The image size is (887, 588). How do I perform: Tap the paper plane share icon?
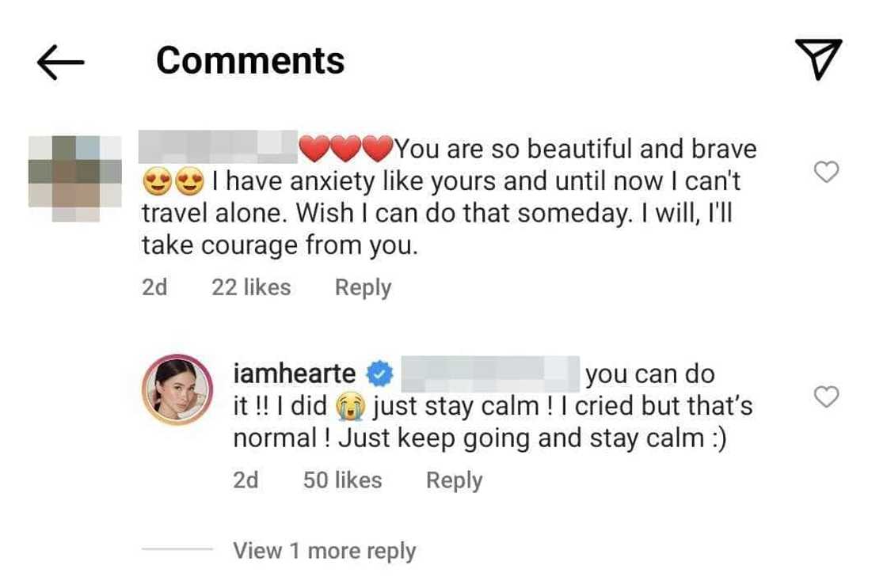point(816,61)
